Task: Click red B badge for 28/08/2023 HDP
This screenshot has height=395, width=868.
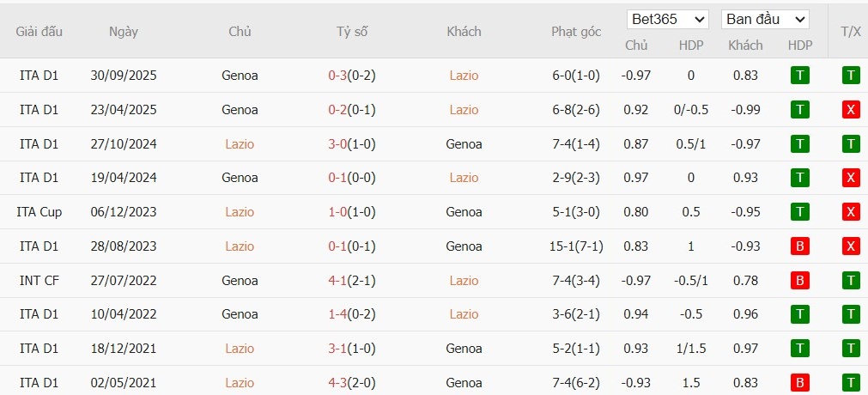Action: (x=799, y=246)
